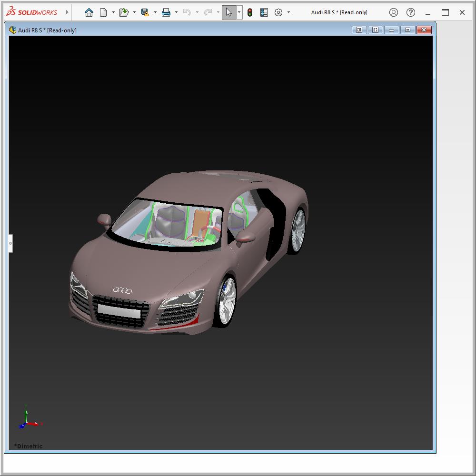Expand the Print dropdown arrow
Screen dimensions: 476x476
176,12
